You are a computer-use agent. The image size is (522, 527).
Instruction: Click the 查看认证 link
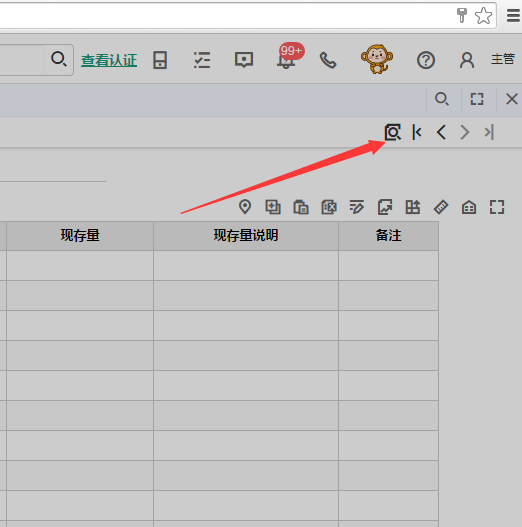[109, 60]
